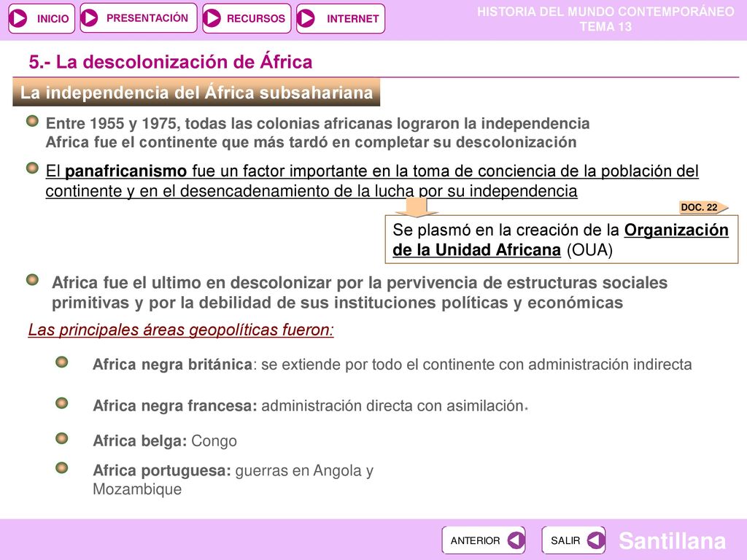Click the SALIR arrow icon
This screenshot has height=560, width=747.
(x=595, y=540)
